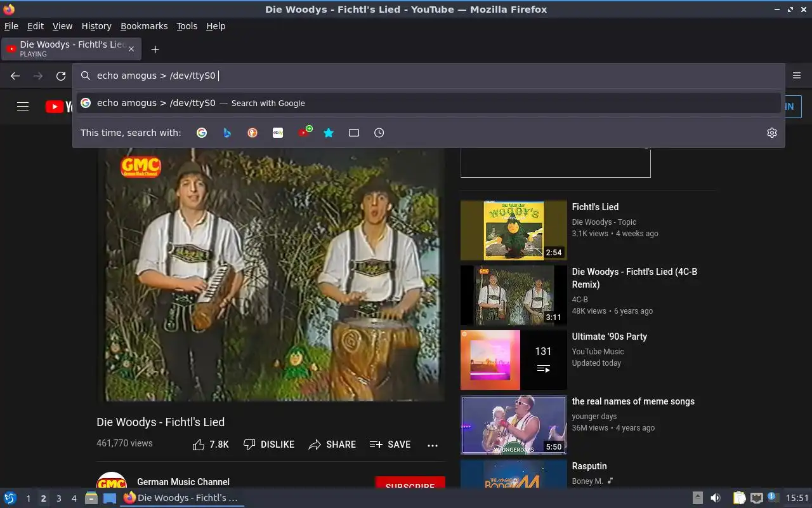The width and height of the screenshot is (812, 508).
Task: Open a new tab with plus
Action: pyautogui.click(x=155, y=49)
